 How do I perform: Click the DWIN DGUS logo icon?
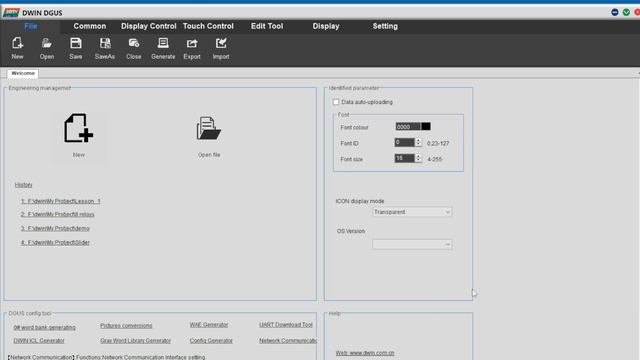pos(11,13)
